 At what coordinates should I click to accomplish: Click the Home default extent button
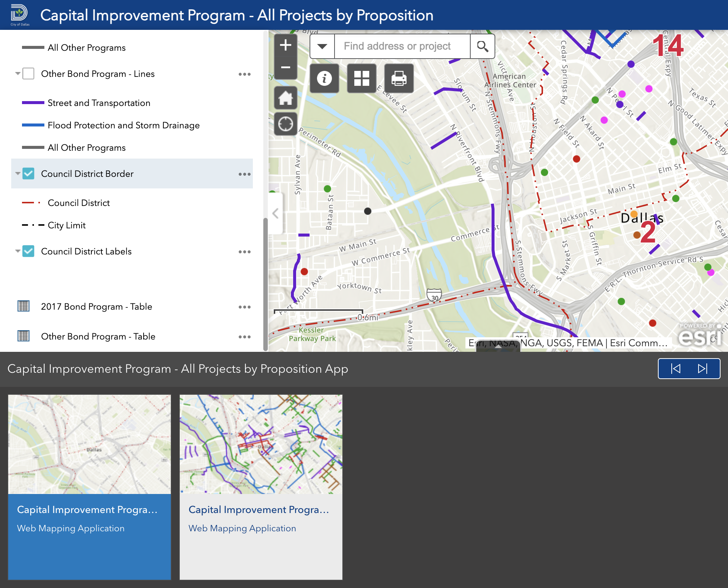point(286,98)
